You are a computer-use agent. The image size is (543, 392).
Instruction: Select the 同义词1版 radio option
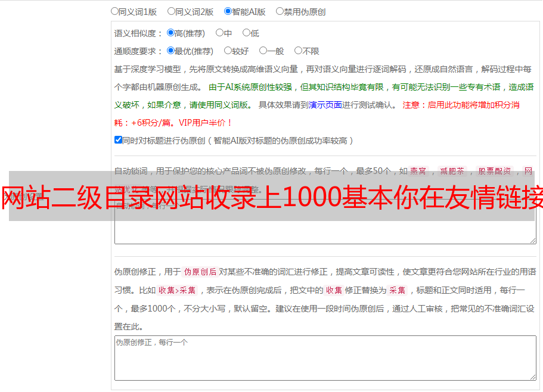[114, 11]
